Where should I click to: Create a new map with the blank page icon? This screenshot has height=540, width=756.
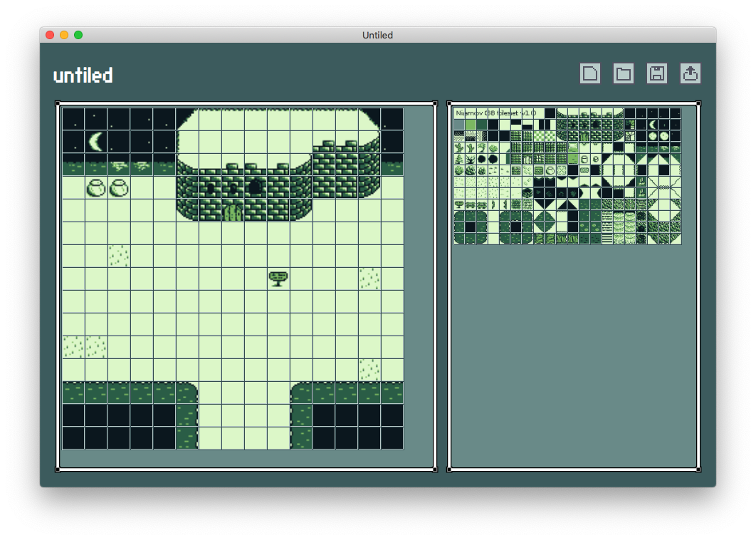(589, 73)
